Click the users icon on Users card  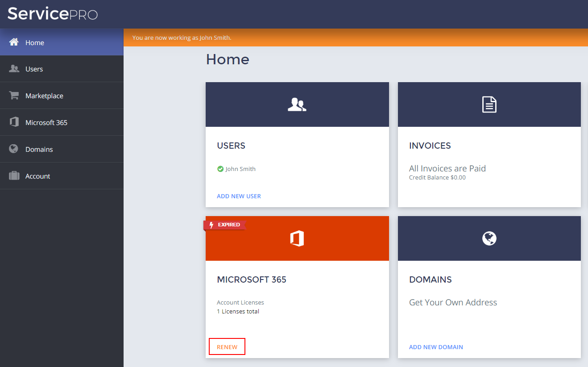[297, 105]
